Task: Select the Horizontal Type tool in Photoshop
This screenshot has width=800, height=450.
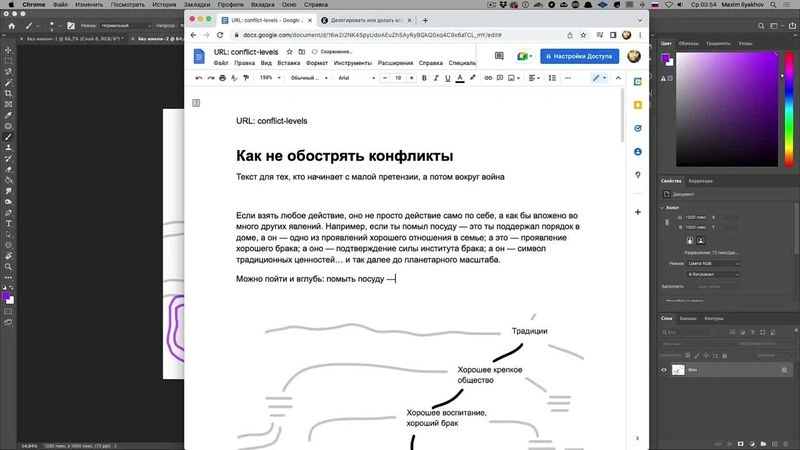Action: [x=8, y=223]
